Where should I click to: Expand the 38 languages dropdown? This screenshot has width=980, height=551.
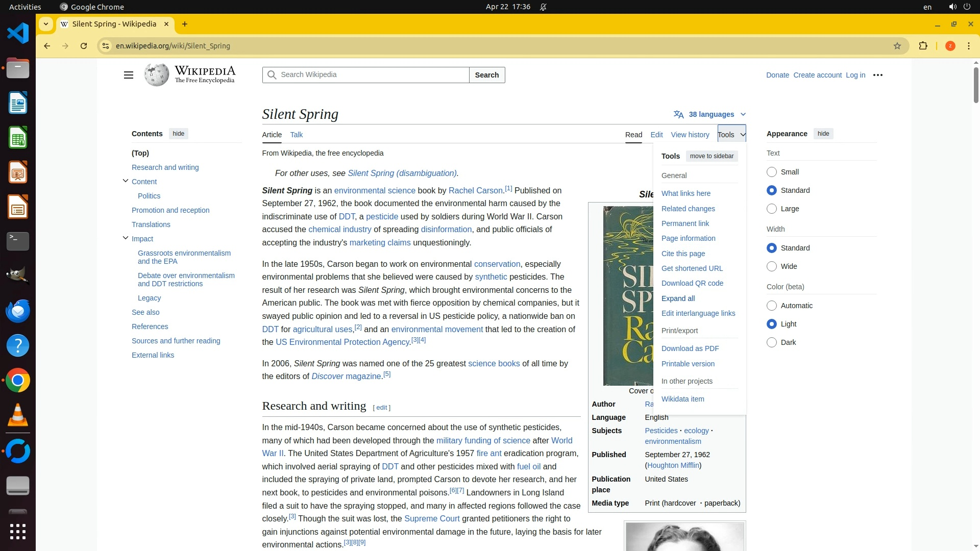click(709, 114)
